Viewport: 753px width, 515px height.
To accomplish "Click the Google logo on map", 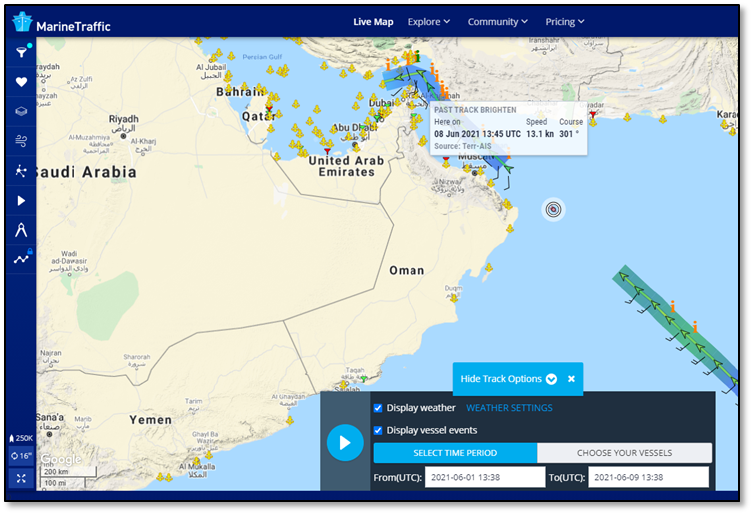I will point(61,460).
